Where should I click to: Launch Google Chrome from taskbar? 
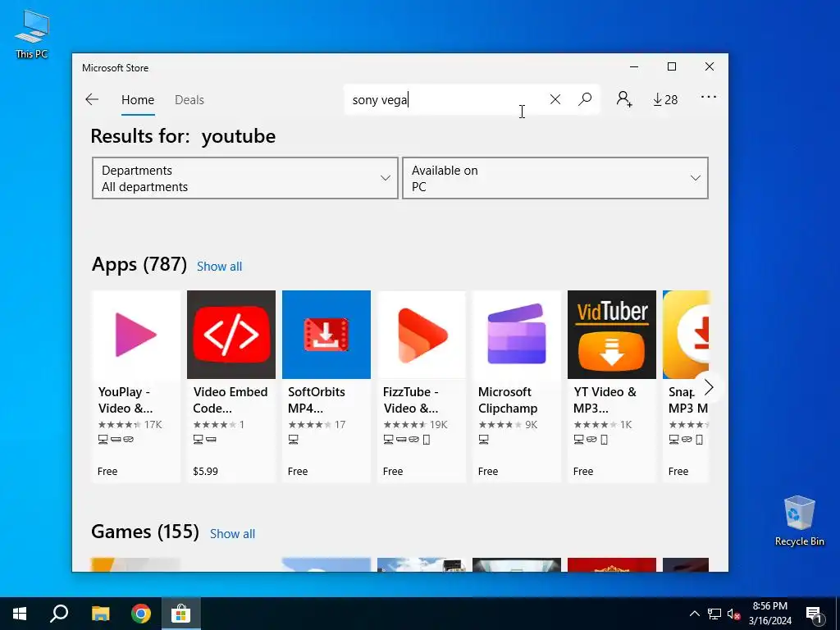click(141, 614)
